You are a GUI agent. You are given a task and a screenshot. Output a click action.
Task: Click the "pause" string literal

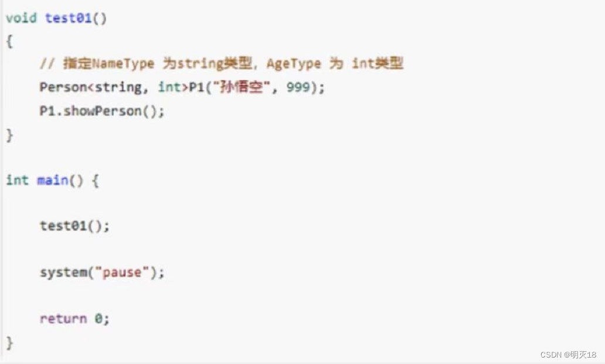(122, 273)
